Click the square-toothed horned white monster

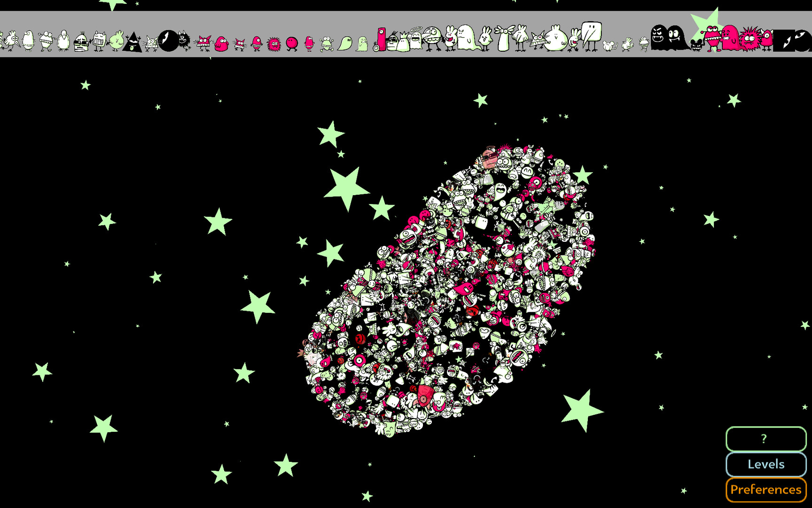pyautogui.click(x=99, y=41)
